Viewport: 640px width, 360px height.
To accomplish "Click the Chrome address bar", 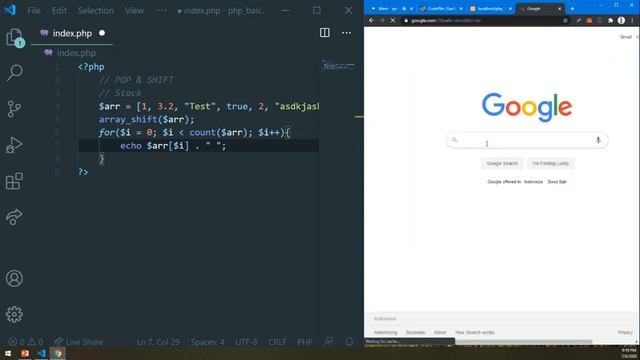I will click(x=484, y=20).
